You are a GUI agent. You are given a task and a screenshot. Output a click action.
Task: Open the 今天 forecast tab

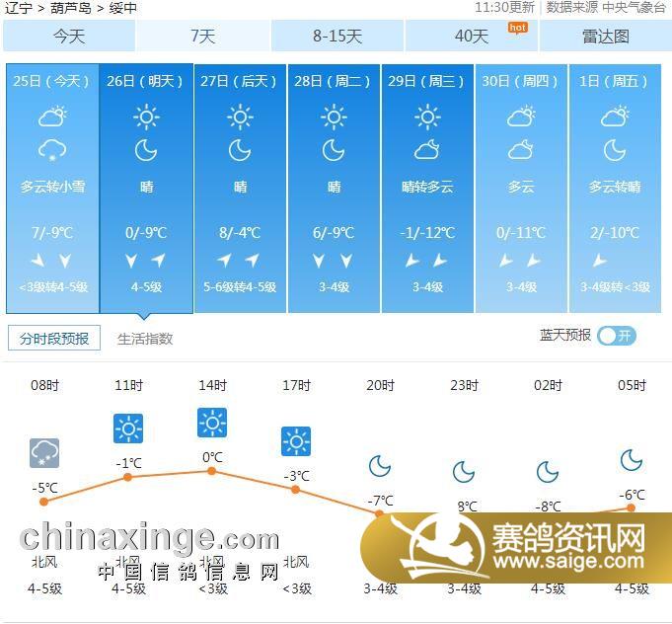[x=69, y=36]
